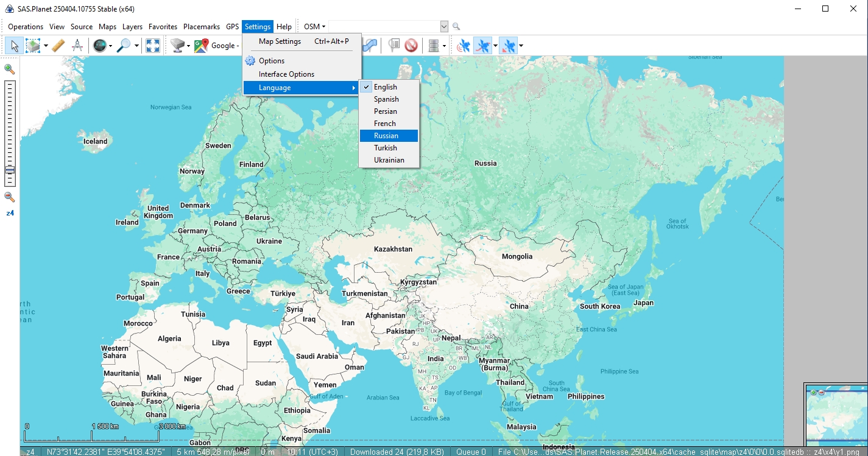Select the distance measurement ruler tool
868x456 pixels.
pos(58,45)
